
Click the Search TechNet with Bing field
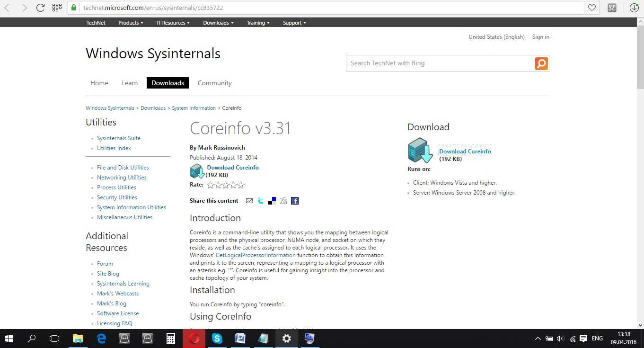pos(441,63)
